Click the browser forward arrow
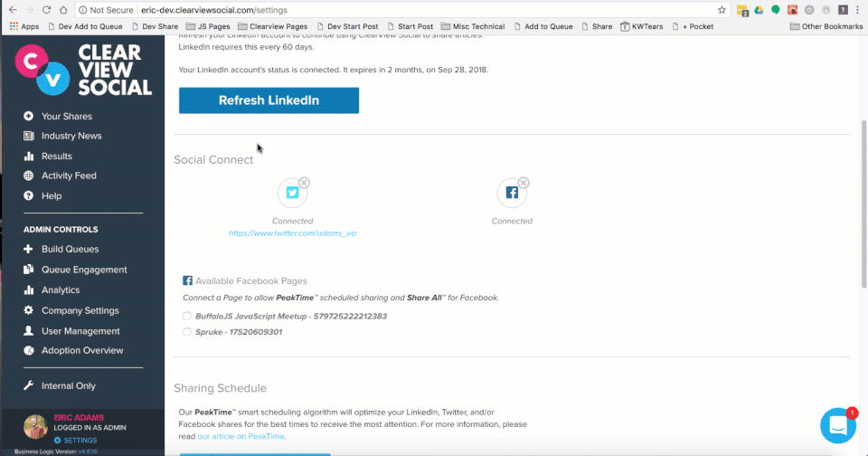 pyautogui.click(x=30, y=10)
